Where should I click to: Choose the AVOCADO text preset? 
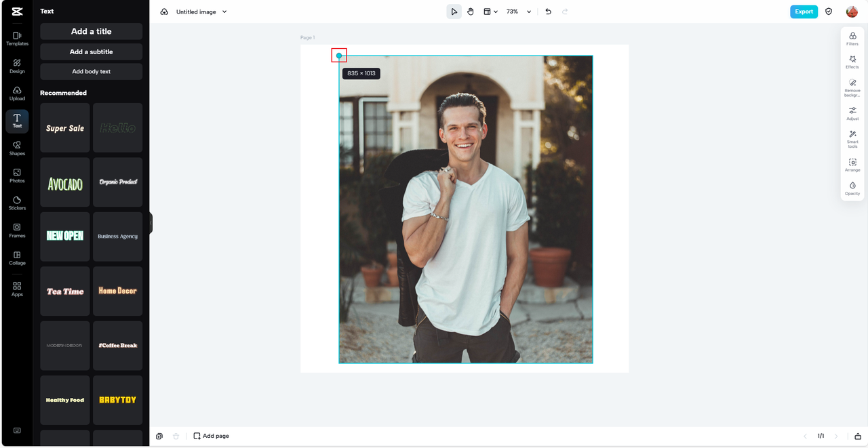click(x=65, y=182)
